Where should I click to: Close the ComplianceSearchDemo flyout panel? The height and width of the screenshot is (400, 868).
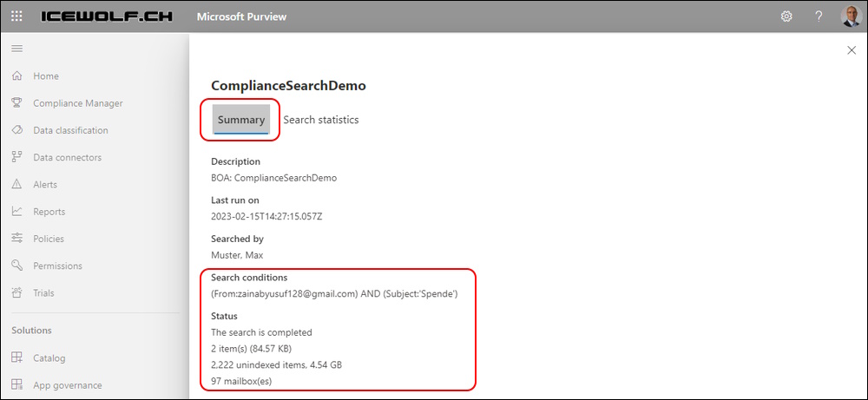point(852,50)
